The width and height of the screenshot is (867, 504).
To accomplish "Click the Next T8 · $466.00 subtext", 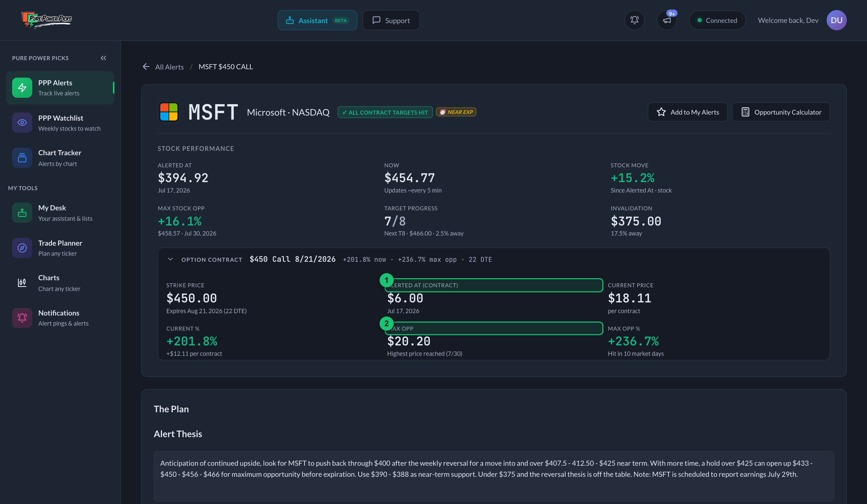I will point(424,233).
